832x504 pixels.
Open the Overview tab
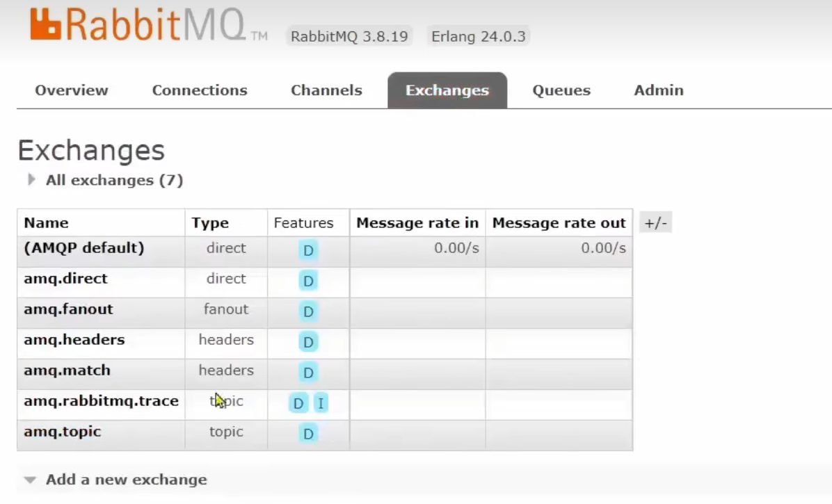[x=72, y=90]
